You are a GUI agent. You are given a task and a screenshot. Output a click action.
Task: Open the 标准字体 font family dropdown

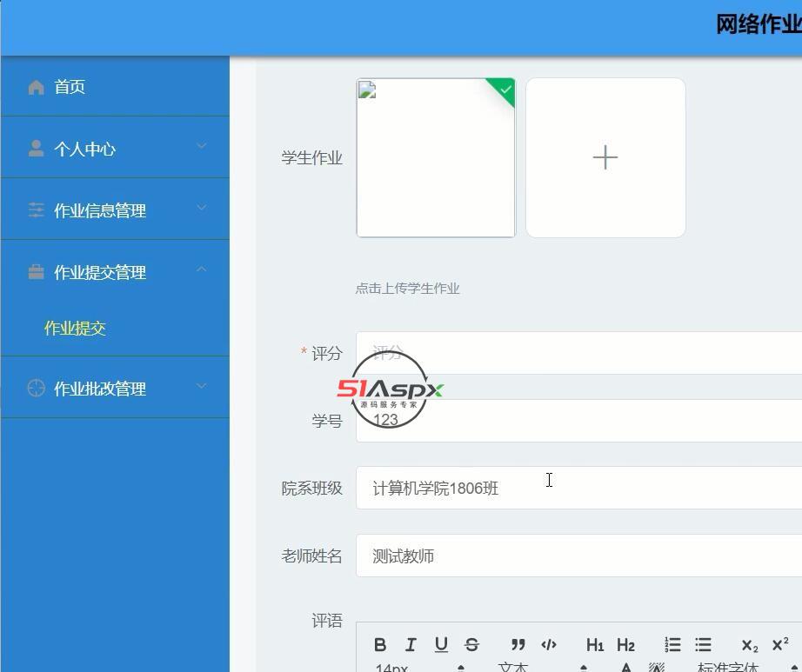[x=746, y=667]
